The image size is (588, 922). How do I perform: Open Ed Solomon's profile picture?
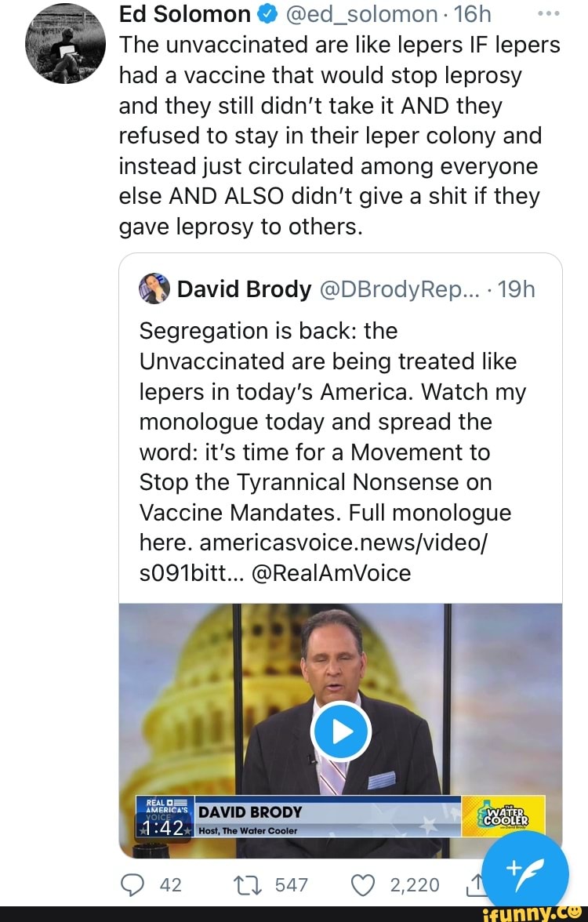(x=65, y=43)
